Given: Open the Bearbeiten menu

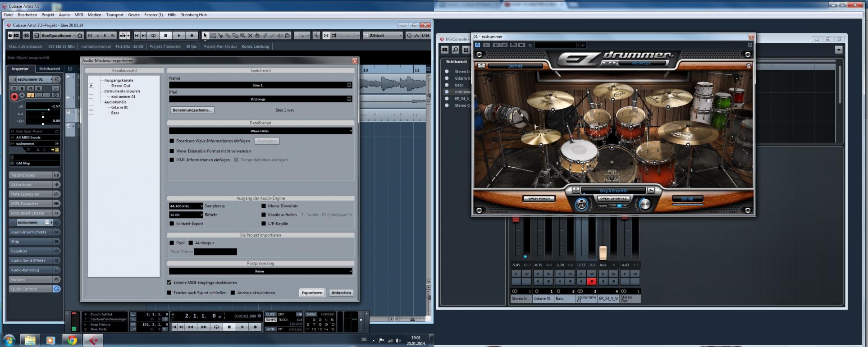Looking at the screenshot, I should coord(27,15).
